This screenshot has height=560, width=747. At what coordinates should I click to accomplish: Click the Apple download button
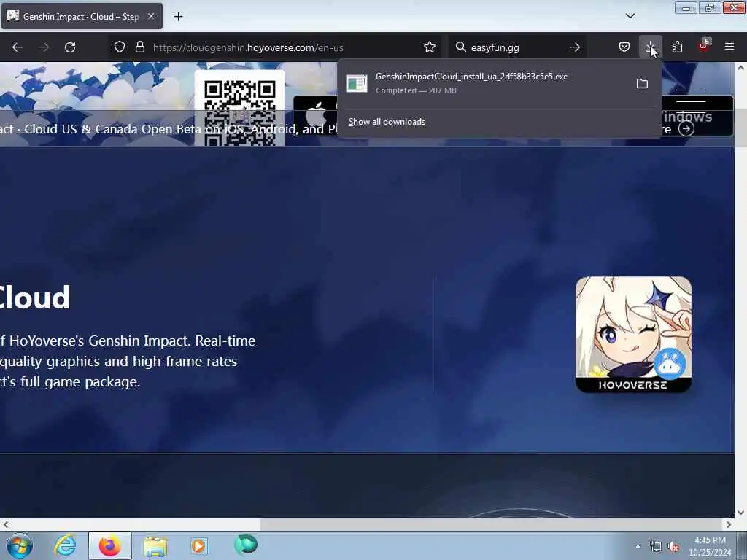tap(315, 116)
